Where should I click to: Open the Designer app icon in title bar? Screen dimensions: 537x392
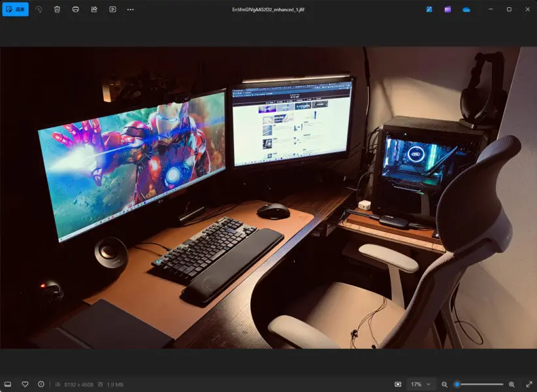tap(429, 9)
